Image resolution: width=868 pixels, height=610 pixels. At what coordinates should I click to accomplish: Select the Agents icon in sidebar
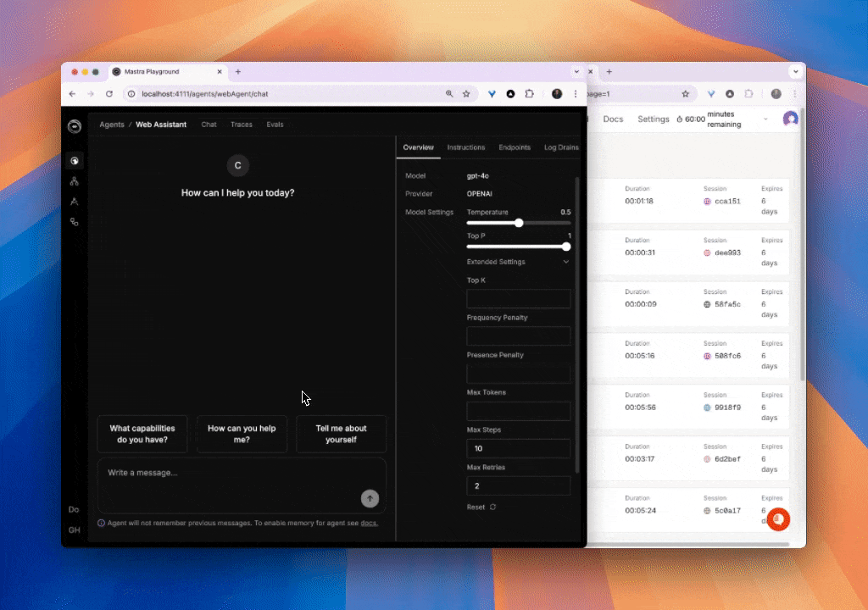tap(75, 160)
